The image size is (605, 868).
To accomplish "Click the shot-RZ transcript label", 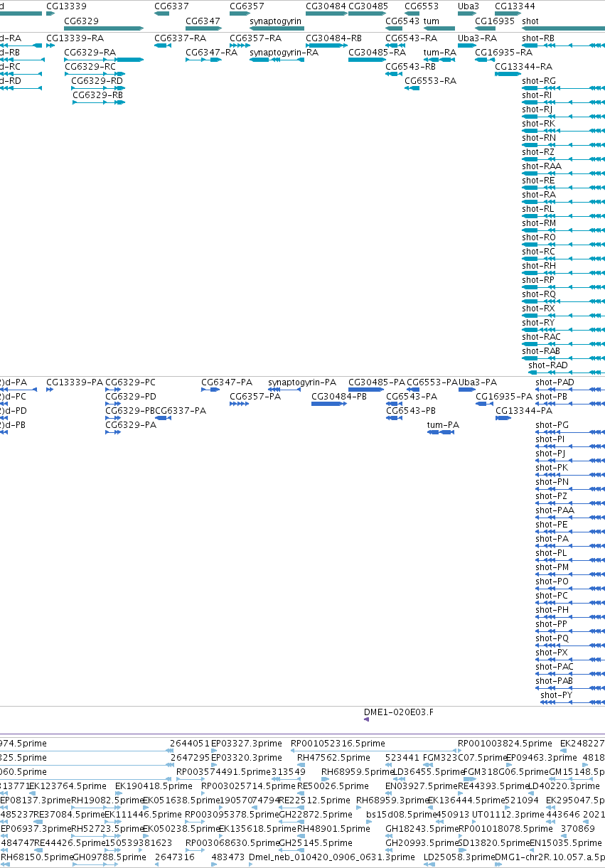I will click(538, 151).
